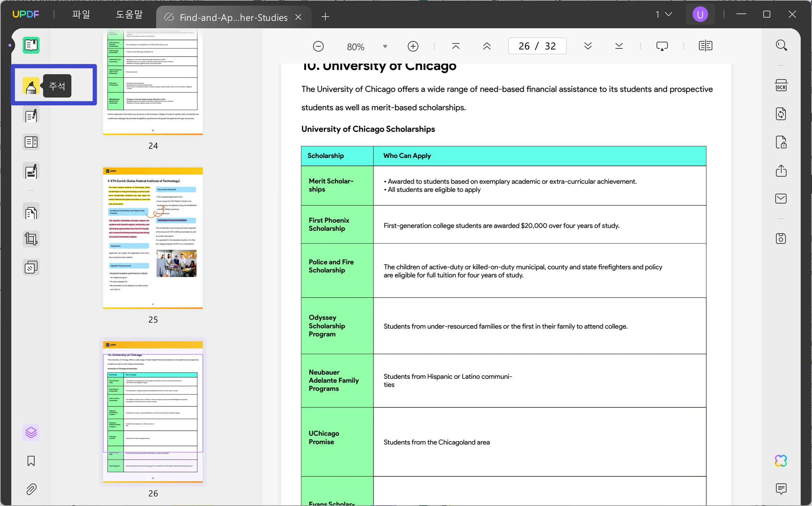Jump to the first page

(x=456, y=46)
